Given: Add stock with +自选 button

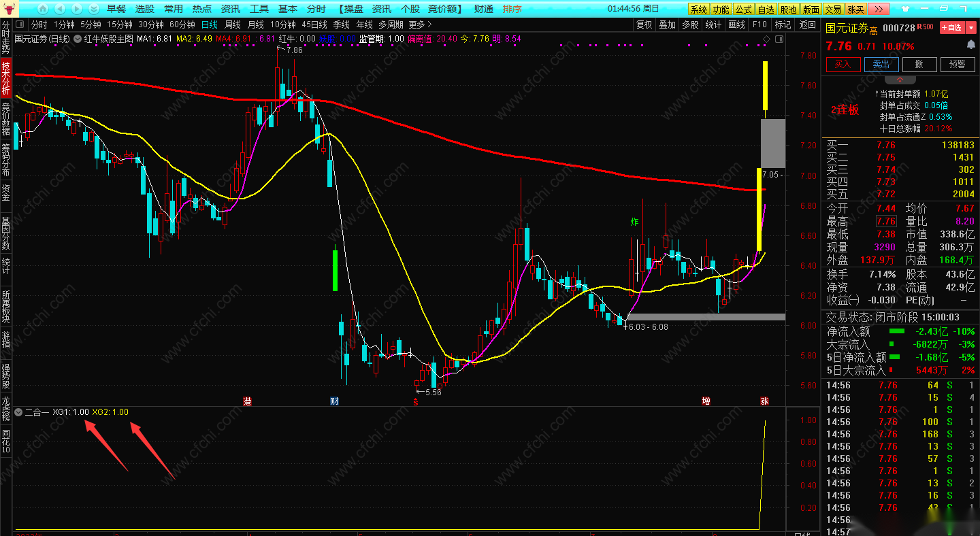Looking at the screenshot, I should [952, 27].
